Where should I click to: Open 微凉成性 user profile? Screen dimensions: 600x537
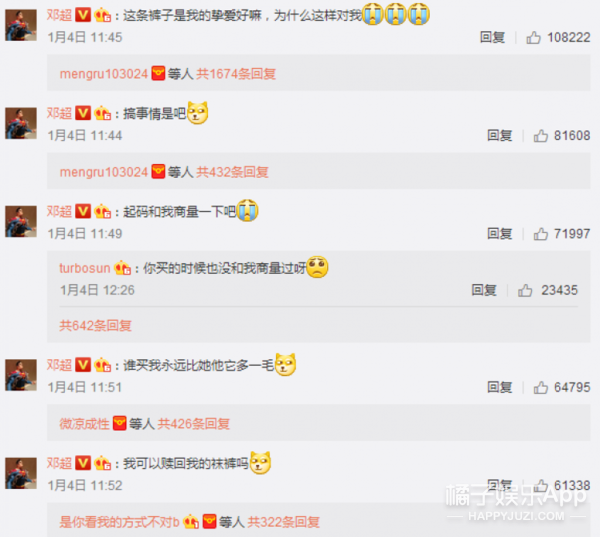pos(84,423)
